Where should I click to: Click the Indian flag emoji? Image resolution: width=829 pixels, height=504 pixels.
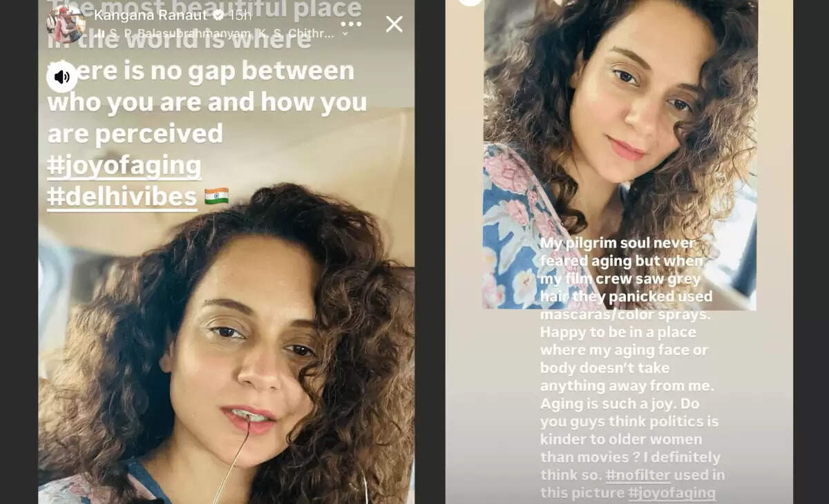click(216, 197)
